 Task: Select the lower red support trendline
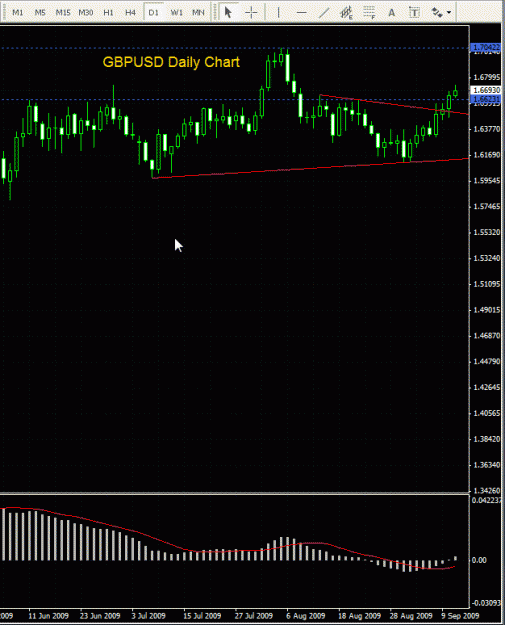311,168
